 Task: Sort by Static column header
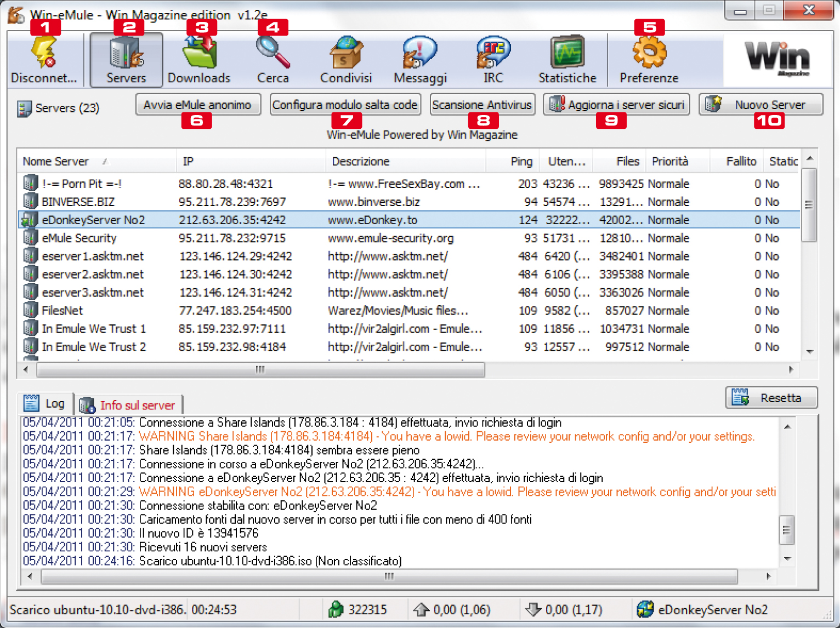tap(782, 161)
